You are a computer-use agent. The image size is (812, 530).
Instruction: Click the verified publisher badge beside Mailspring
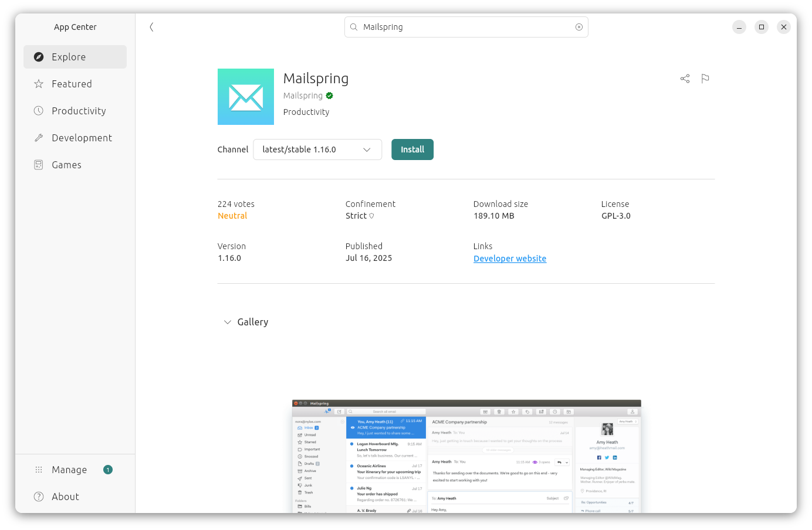tap(329, 95)
